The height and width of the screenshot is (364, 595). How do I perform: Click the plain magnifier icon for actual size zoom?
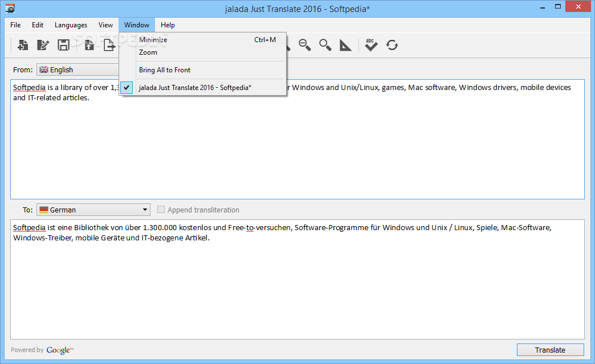pos(325,45)
